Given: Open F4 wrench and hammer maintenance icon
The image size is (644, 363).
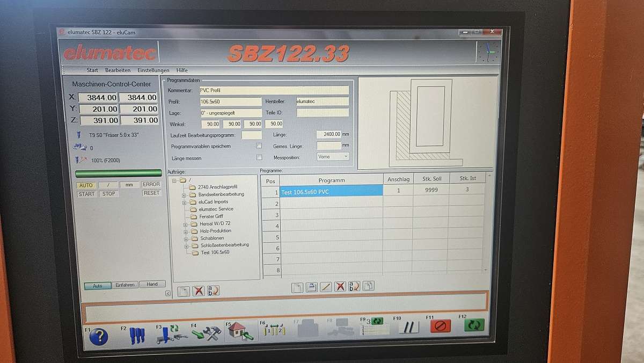Looking at the screenshot, I should tap(206, 334).
